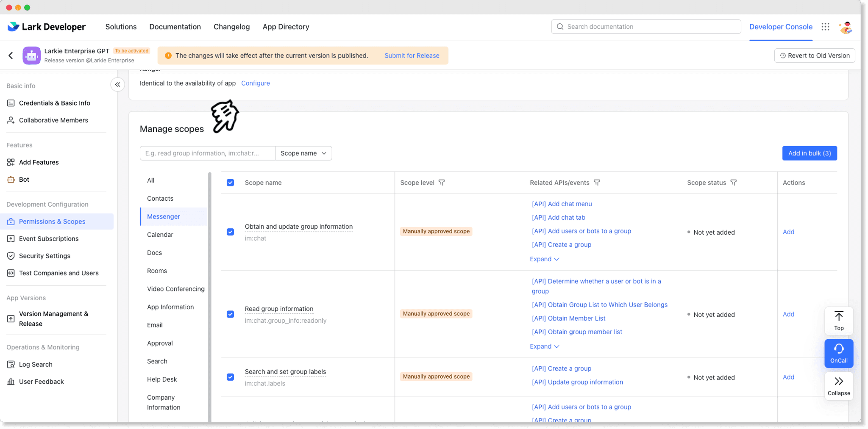Open the Scope level filter icon
This screenshot has width=868, height=429.
(442, 182)
